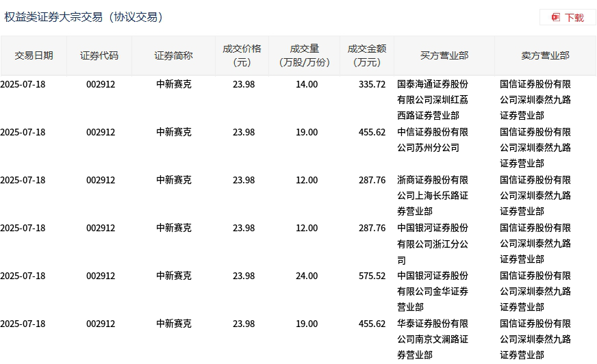Click buyer 中国银河证券 浙江分公司 cell
The height and width of the screenshot is (364, 597).
pos(433,244)
